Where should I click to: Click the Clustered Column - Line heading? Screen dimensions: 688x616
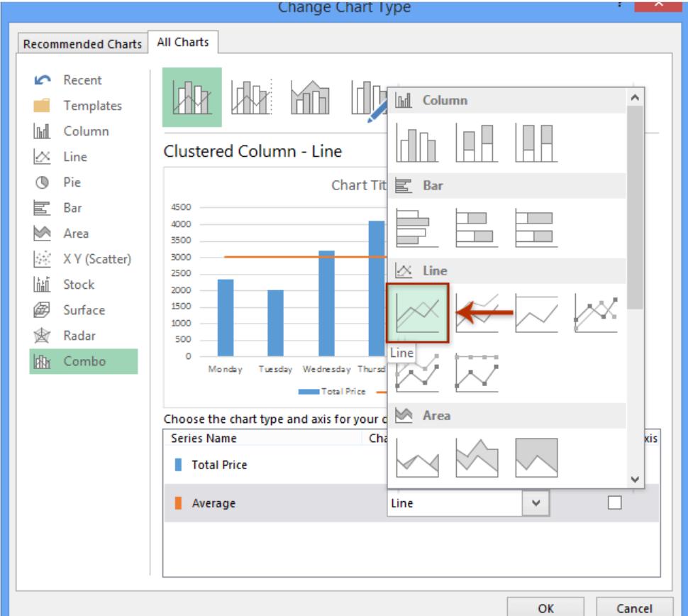click(x=253, y=151)
